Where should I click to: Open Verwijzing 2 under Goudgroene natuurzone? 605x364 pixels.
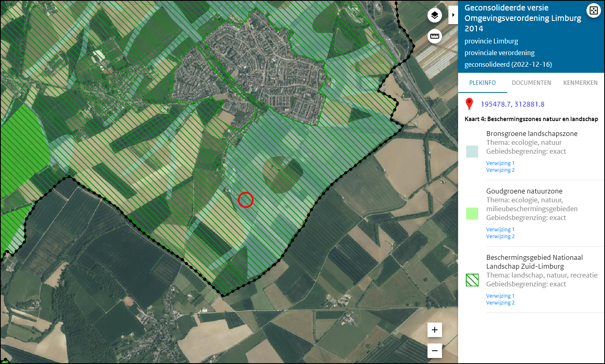[x=500, y=236]
